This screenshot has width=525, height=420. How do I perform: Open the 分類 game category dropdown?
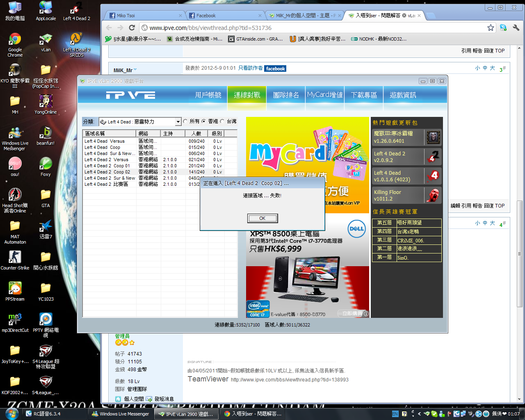(x=178, y=122)
